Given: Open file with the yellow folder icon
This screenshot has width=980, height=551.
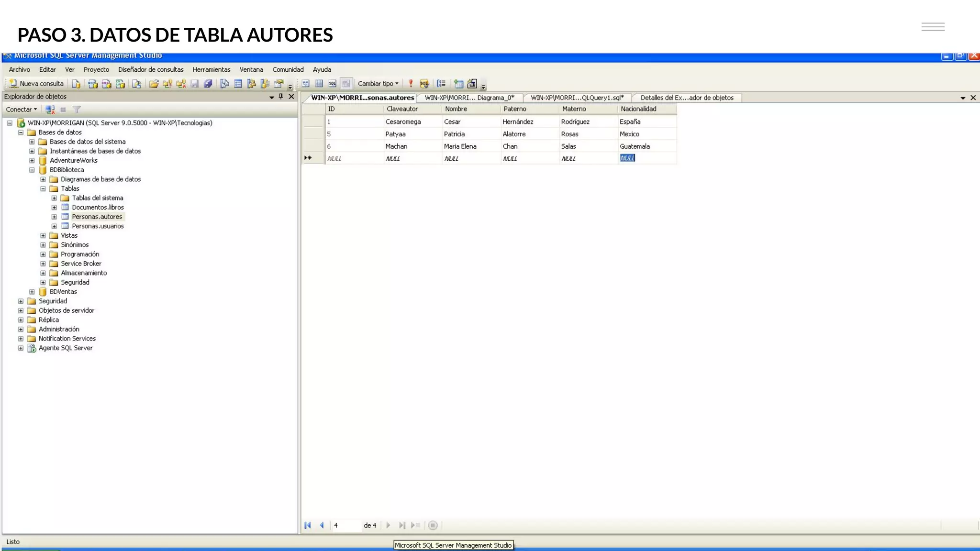Looking at the screenshot, I should coord(154,84).
